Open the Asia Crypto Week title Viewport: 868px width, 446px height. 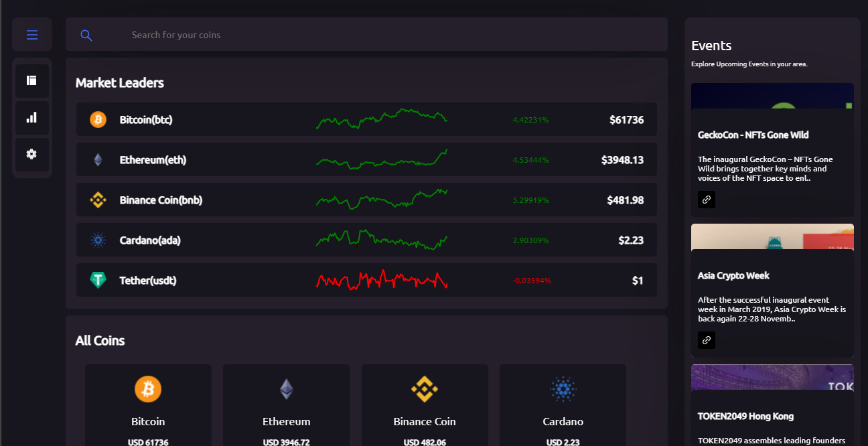click(733, 276)
